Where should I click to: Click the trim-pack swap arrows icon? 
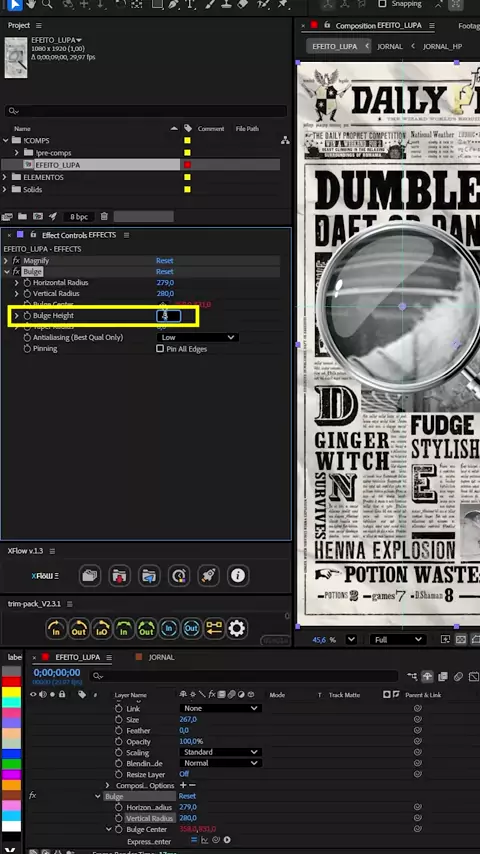(x=214, y=629)
